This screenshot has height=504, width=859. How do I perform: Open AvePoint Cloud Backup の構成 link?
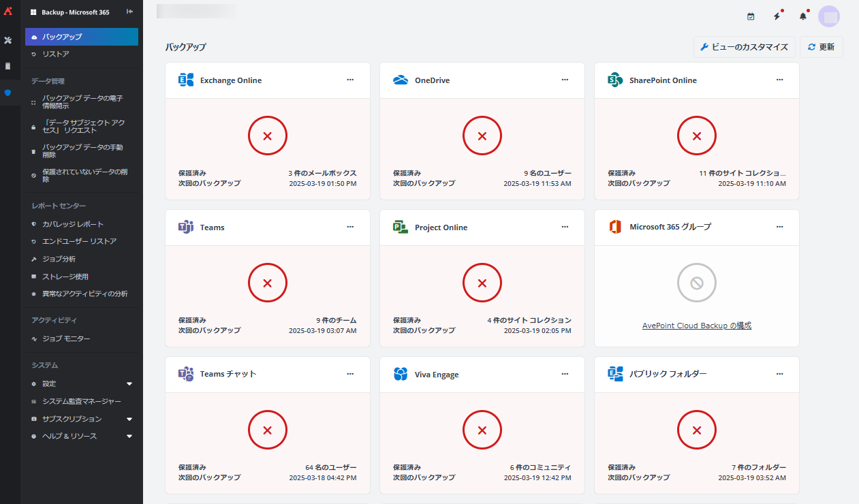pos(697,326)
